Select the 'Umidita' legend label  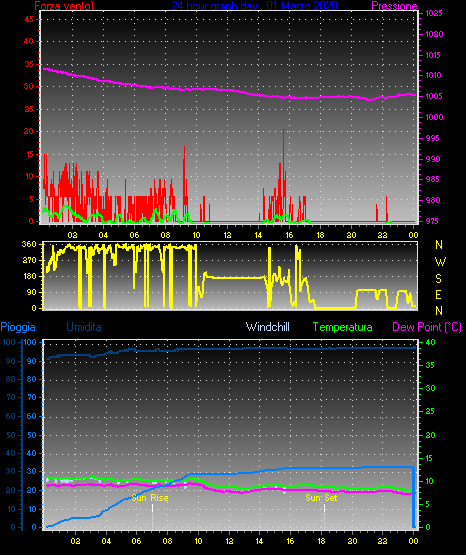pos(84,327)
